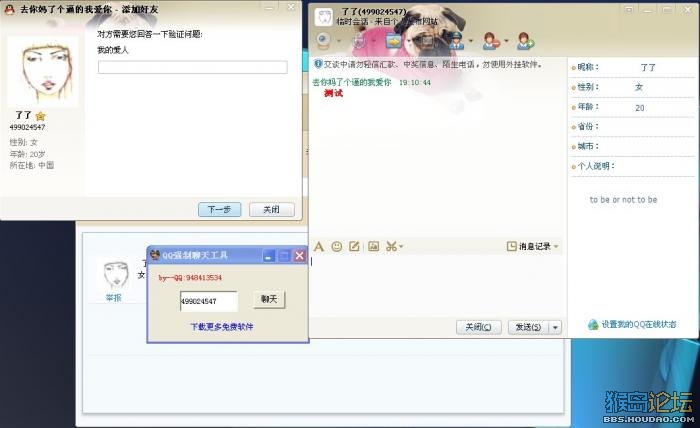Click the 499024547 number under the avatar
This screenshot has height=428, width=700.
pyautogui.click(x=27, y=127)
